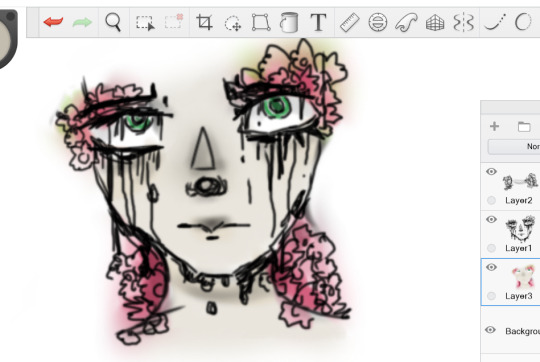This screenshot has height=362, width=540.
Task: Open the color puck in corner
Action: (x=8, y=39)
